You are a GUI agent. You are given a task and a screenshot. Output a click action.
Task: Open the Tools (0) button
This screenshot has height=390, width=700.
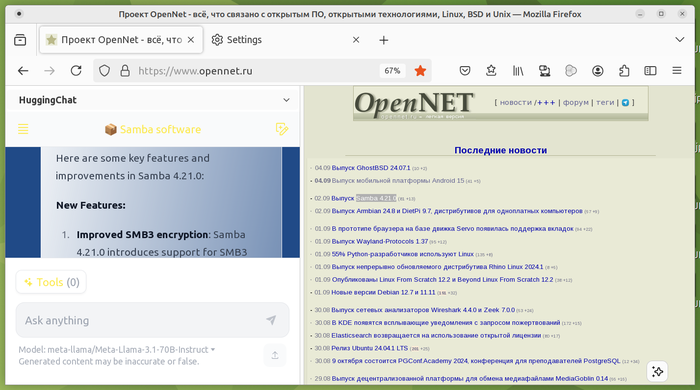(51, 282)
